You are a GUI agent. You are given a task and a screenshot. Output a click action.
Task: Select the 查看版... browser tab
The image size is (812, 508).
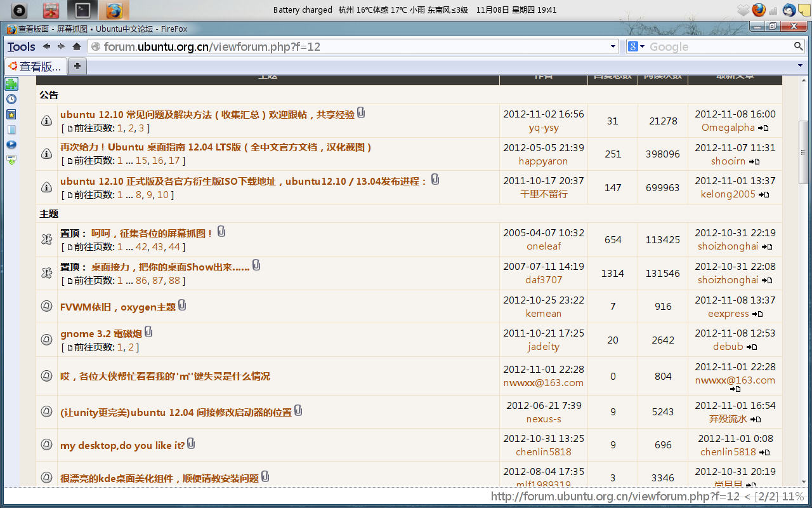[x=35, y=66]
